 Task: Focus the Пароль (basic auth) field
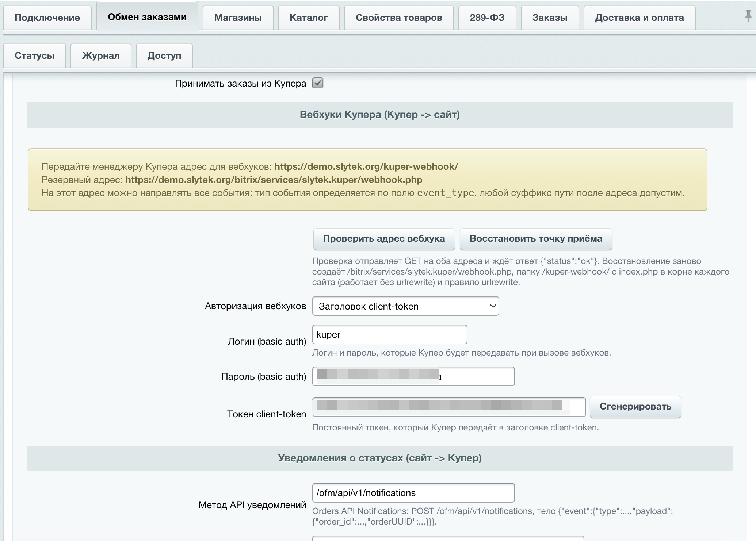pyautogui.click(x=413, y=376)
